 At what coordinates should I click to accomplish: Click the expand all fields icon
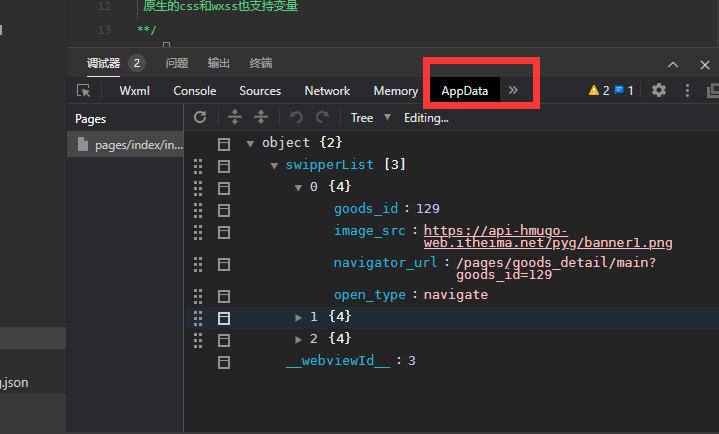(x=235, y=117)
